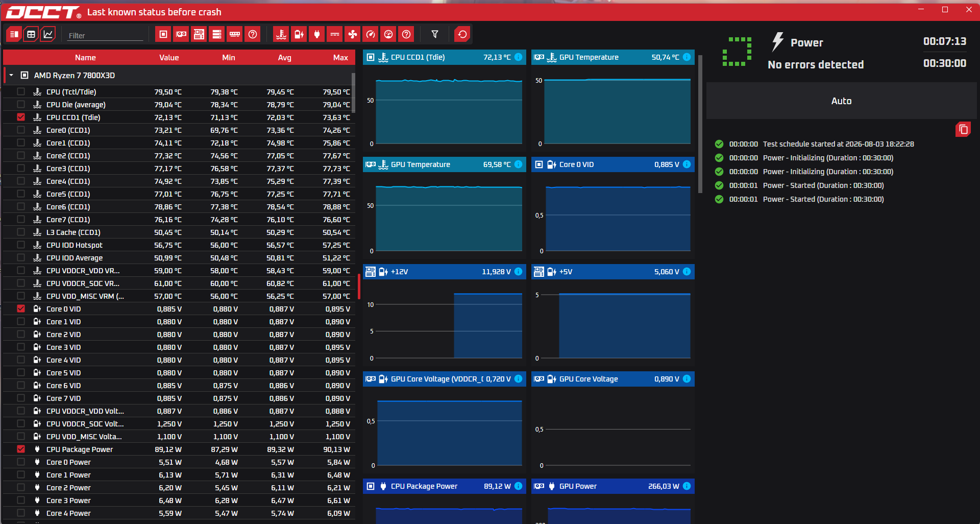
Task: Focus the Filter text field
Action: [x=106, y=36]
